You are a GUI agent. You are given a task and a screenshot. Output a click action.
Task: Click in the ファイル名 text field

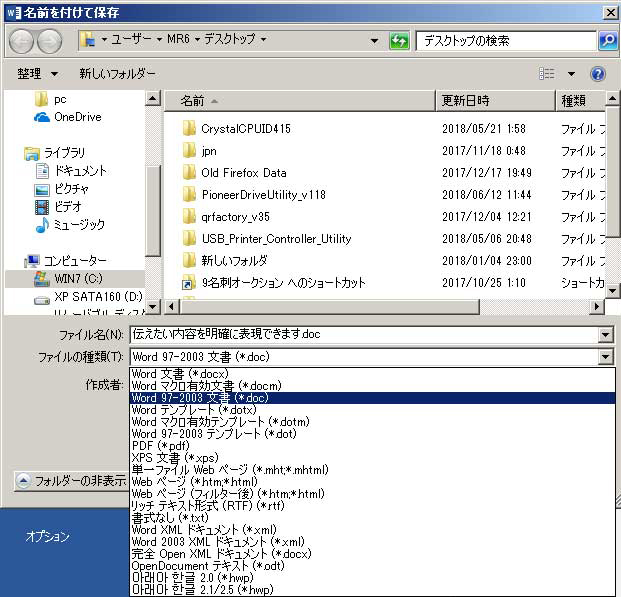coord(360,335)
